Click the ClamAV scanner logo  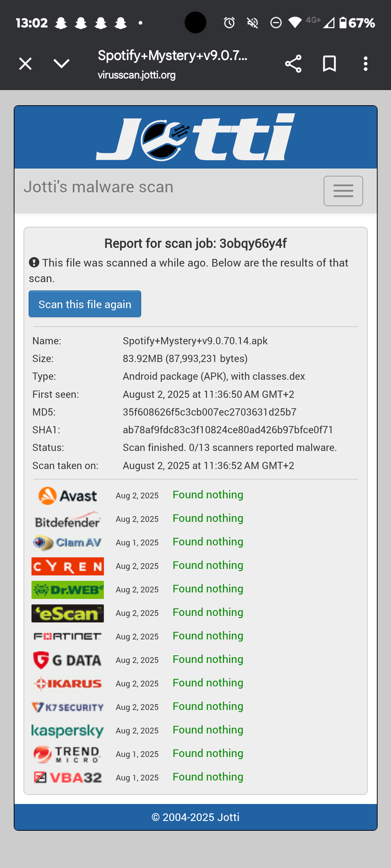tap(68, 543)
